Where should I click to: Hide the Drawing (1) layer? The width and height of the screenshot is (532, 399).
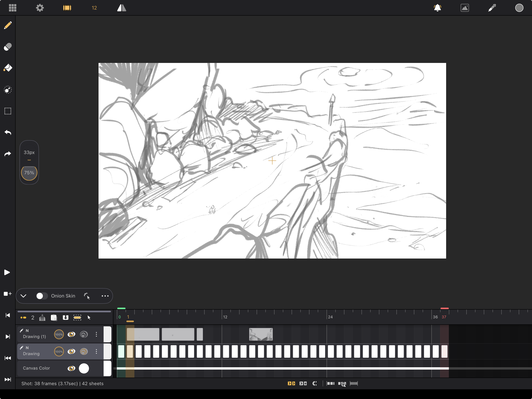[71, 334]
